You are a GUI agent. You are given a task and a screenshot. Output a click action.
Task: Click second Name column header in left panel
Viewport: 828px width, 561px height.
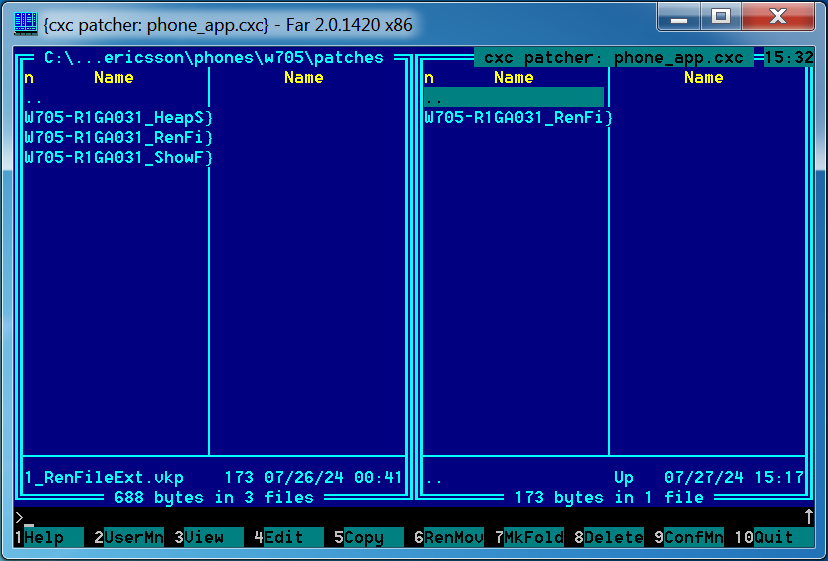[x=304, y=78]
